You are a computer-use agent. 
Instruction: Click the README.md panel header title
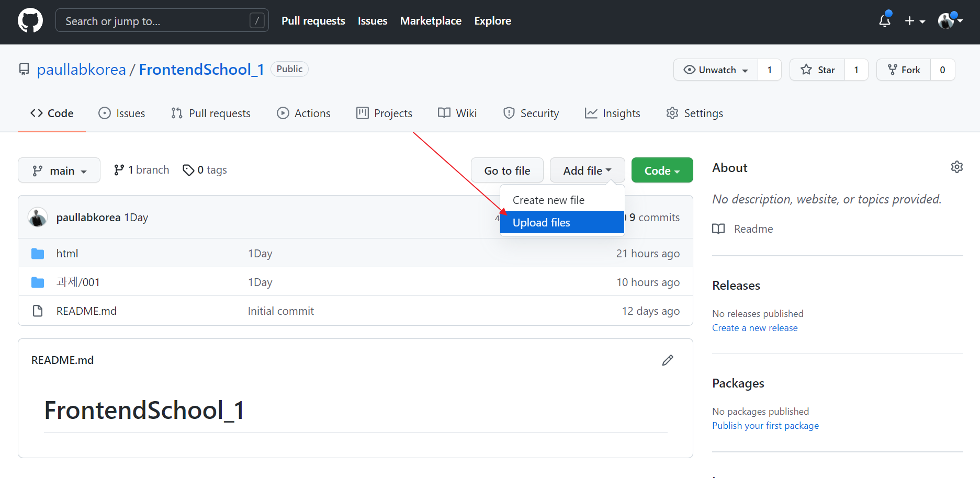tap(62, 360)
